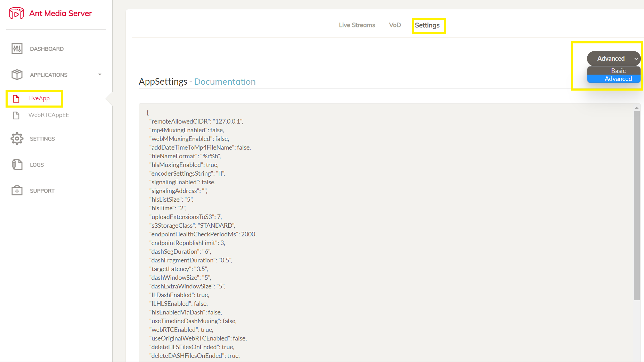
Task: Click the "encoderSettingsString" line
Action: point(187,174)
